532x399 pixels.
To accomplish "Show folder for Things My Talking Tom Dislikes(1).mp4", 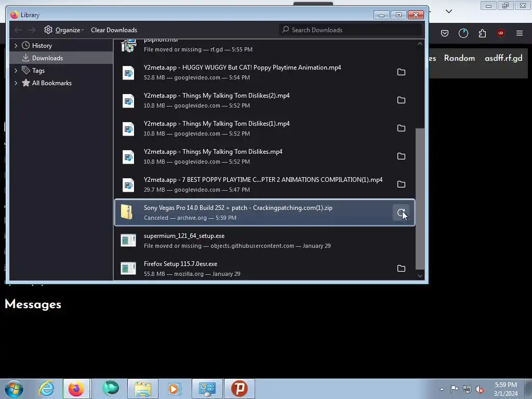I will click(401, 128).
